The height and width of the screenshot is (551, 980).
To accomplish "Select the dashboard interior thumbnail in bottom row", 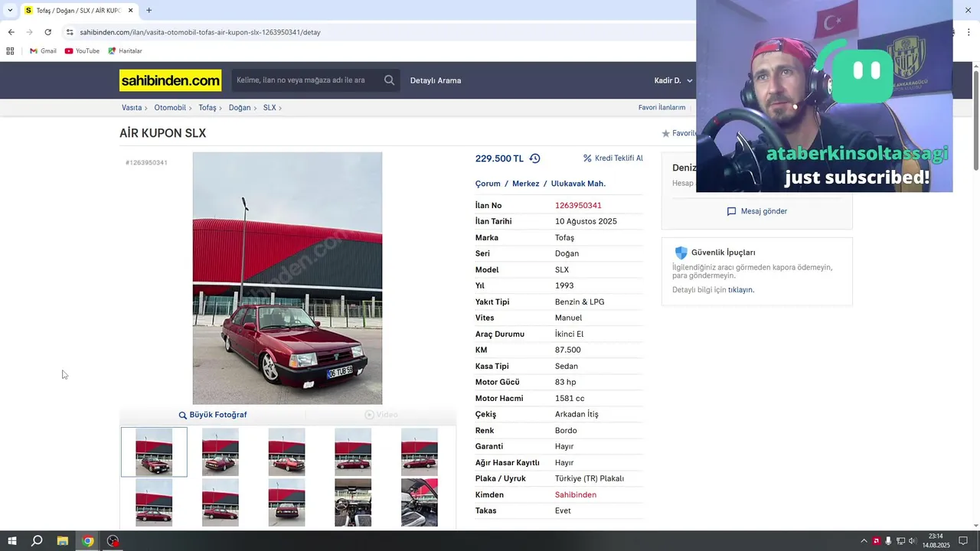I will (353, 503).
